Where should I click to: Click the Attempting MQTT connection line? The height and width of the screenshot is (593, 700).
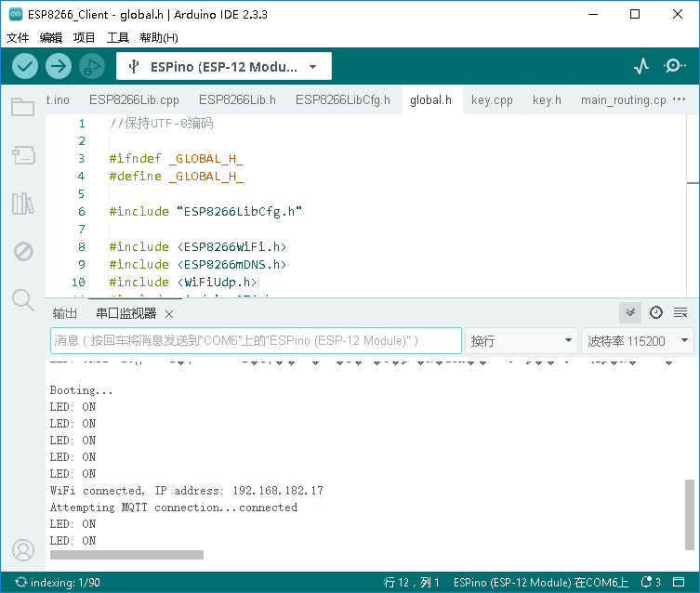tap(174, 507)
